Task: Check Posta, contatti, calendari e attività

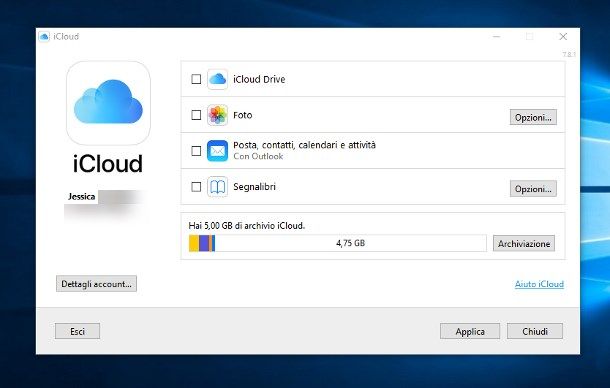Action: pos(196,151)
